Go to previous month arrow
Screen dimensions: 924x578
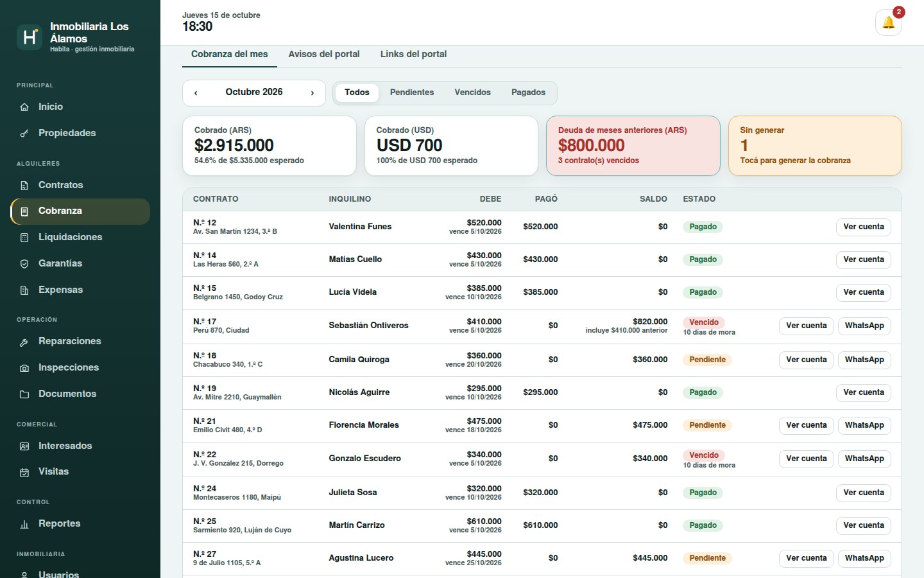pos(196,92)
